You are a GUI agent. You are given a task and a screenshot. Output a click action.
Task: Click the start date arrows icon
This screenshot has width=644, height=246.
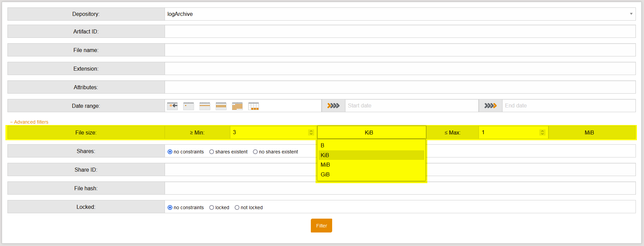tap(333, 106)
